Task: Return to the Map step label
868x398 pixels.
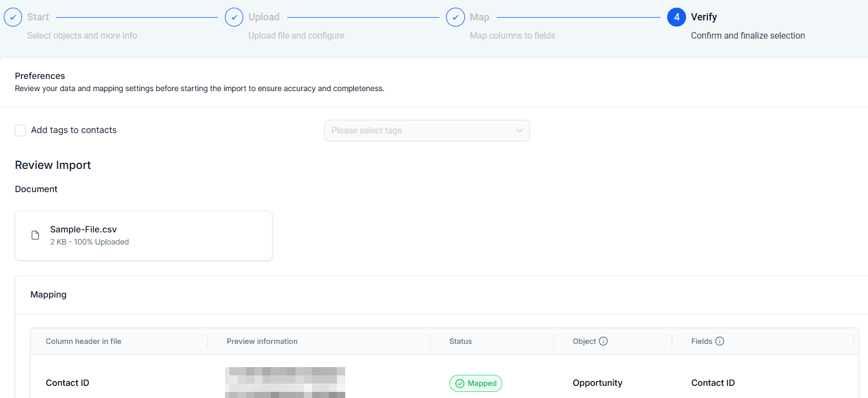Action: (479, 17)
